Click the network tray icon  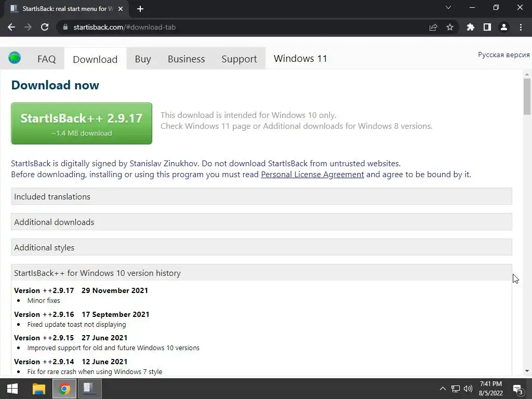point(455,389)
